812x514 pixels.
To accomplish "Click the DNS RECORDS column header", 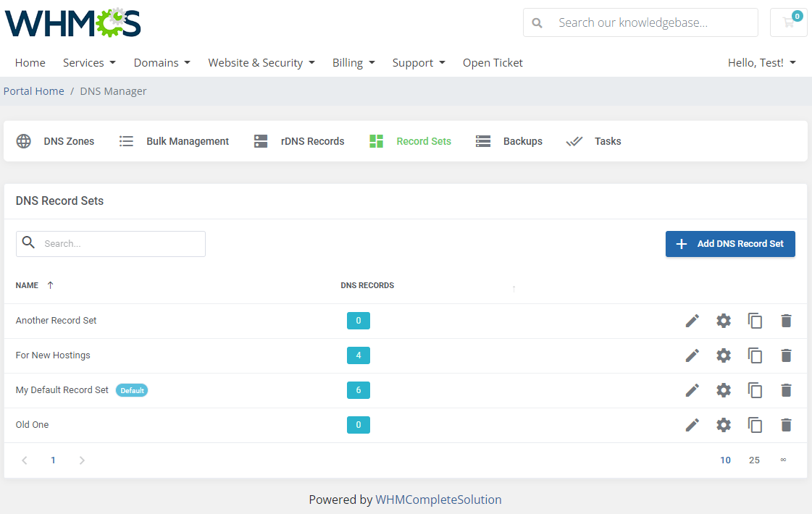I will pyautogui.click(x=367, y=285).
